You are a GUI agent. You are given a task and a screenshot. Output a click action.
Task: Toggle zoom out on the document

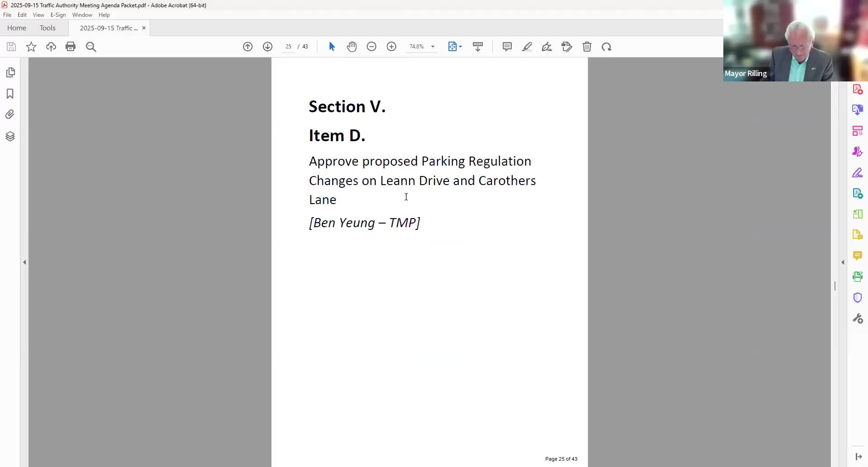click(371, 47)
